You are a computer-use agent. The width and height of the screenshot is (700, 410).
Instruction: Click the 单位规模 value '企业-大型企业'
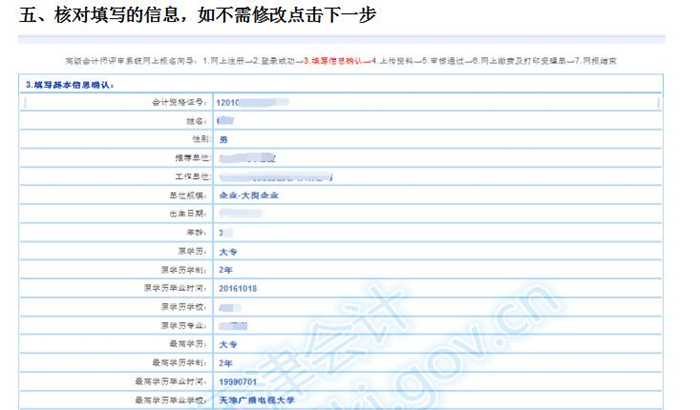[x=247, y=194]
